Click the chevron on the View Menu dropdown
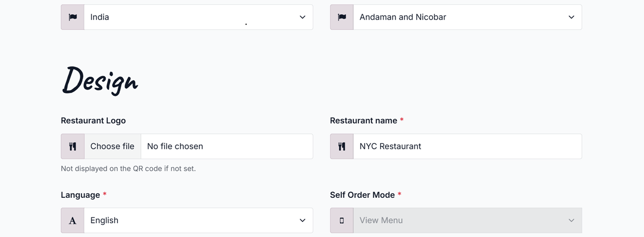Image resolution: width=644 pixels, height=237 pixels. 571,220
